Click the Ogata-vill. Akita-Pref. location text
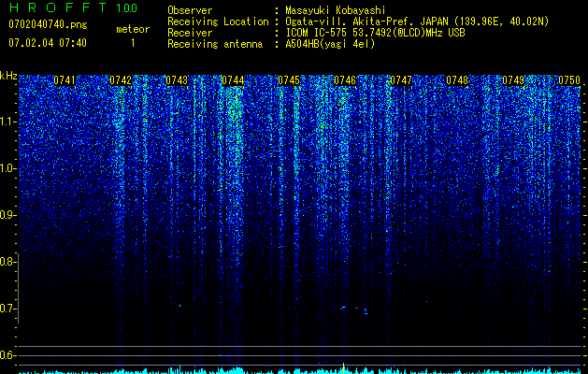Viewport: 588px width, 374px height. (x=417, y=22)
